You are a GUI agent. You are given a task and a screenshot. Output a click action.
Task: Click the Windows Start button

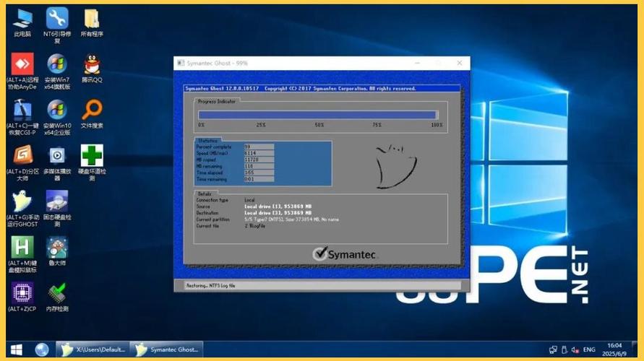pyautogui.click(x=16, y=349)
